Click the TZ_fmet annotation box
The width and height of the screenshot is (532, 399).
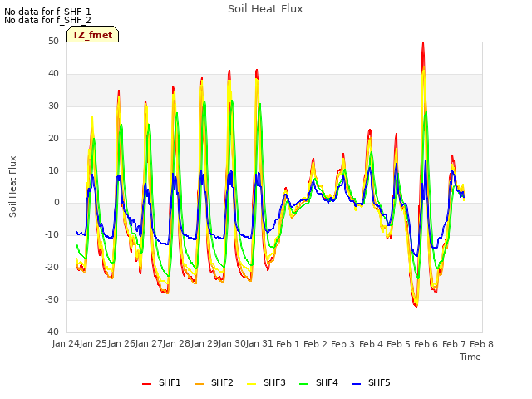(x=92, y=34)
